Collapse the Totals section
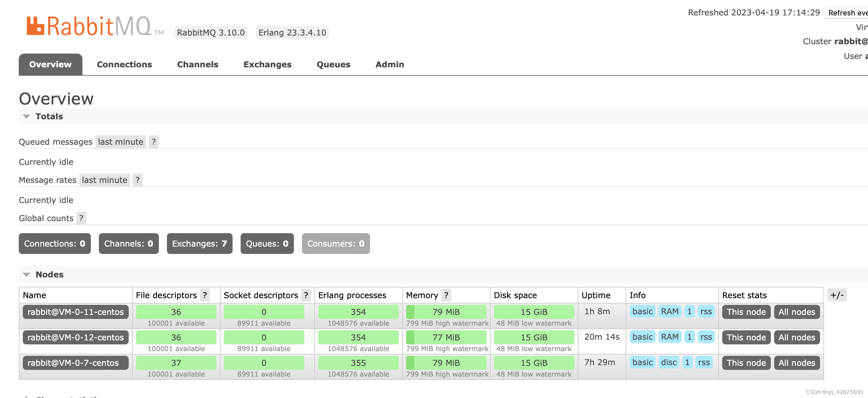The width and height of the screenshot is (868, 398). (x=26, y=117)
